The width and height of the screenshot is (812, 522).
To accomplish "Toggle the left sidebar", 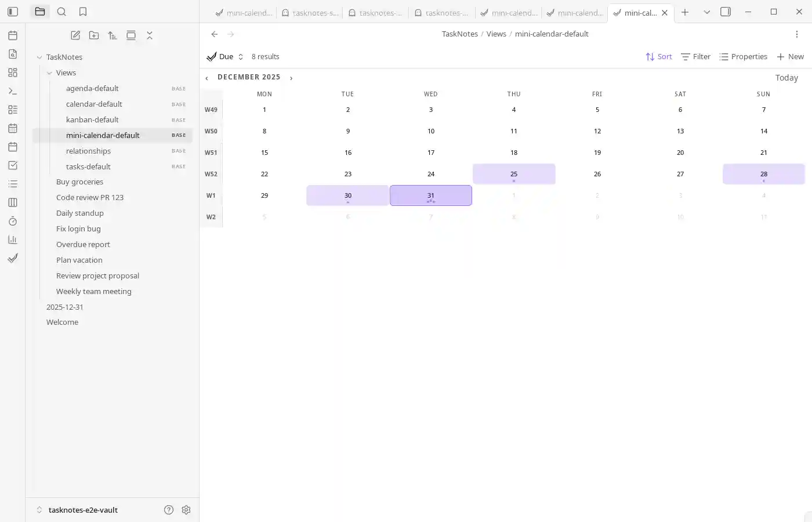I will (x=13, y=11).
